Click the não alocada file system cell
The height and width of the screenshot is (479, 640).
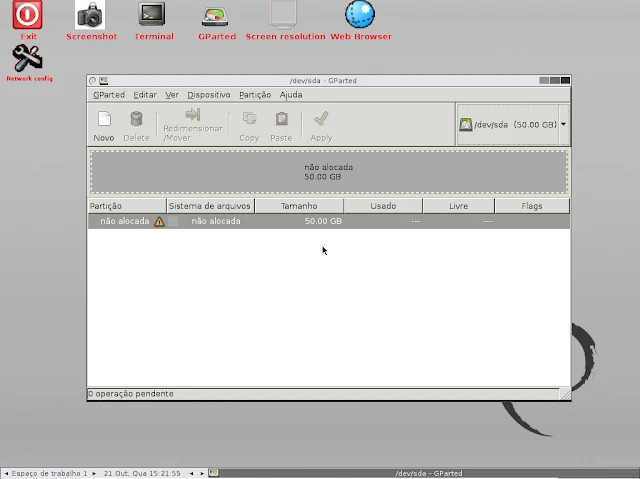pos(216,221)
